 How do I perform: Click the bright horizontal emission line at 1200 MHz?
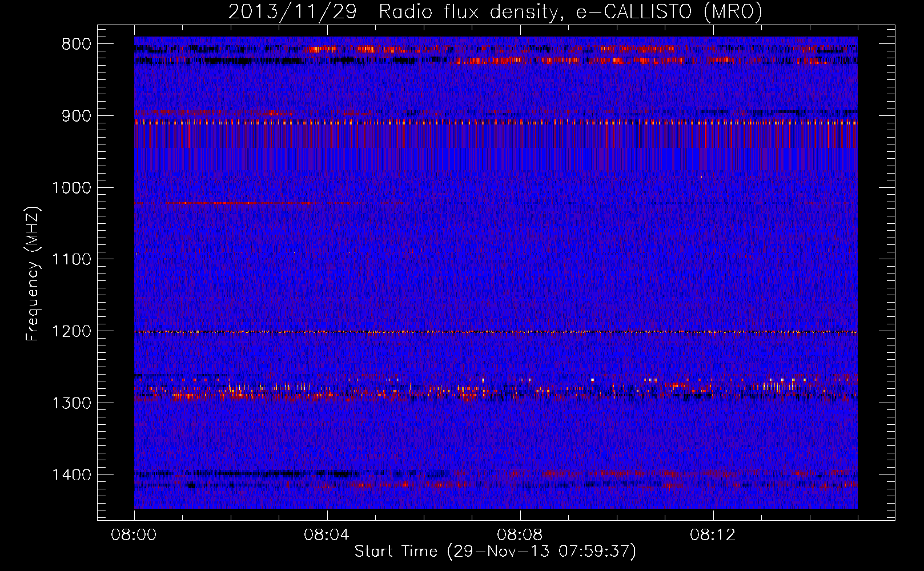496,332
